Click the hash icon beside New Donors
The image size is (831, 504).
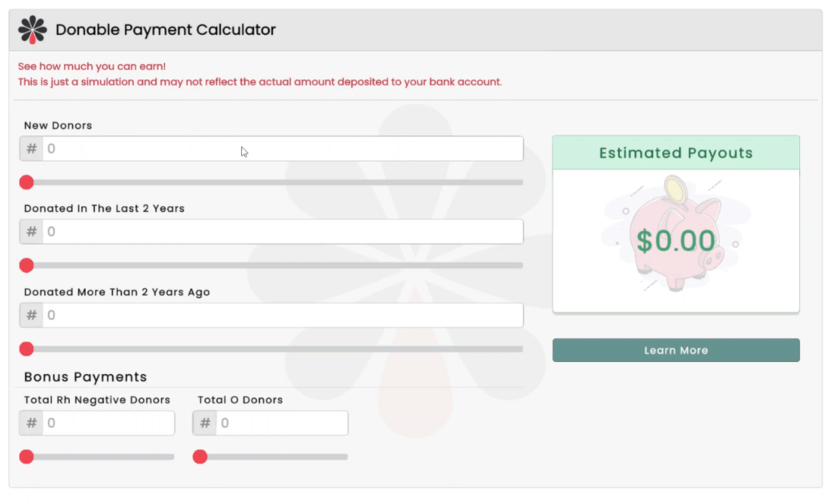click(32, 149)
